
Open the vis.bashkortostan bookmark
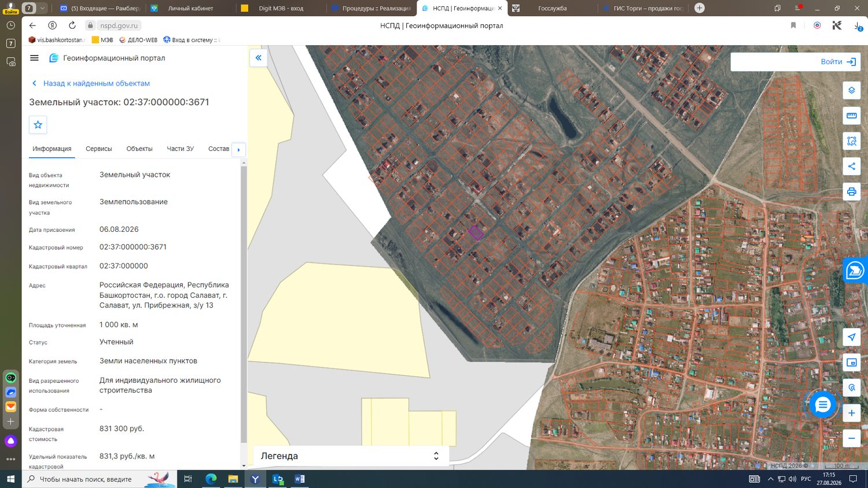point(57,40)
